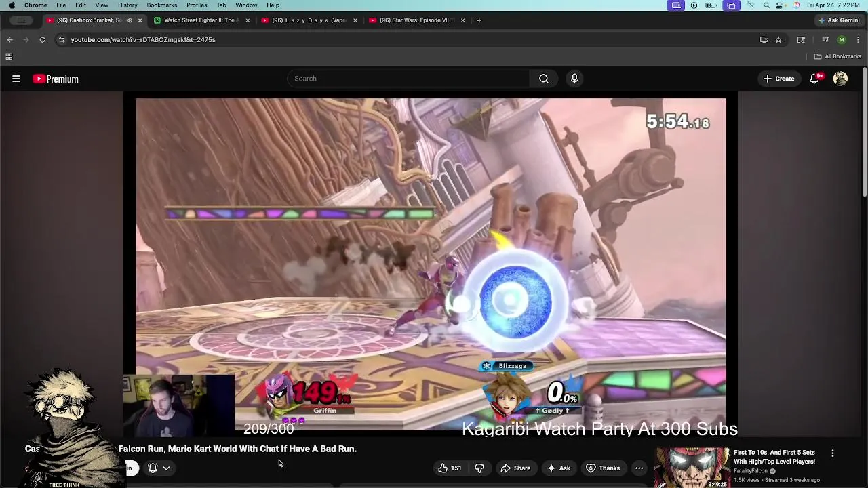Reload the page
This screenshot has width=868, height=488.
[42, 39]
